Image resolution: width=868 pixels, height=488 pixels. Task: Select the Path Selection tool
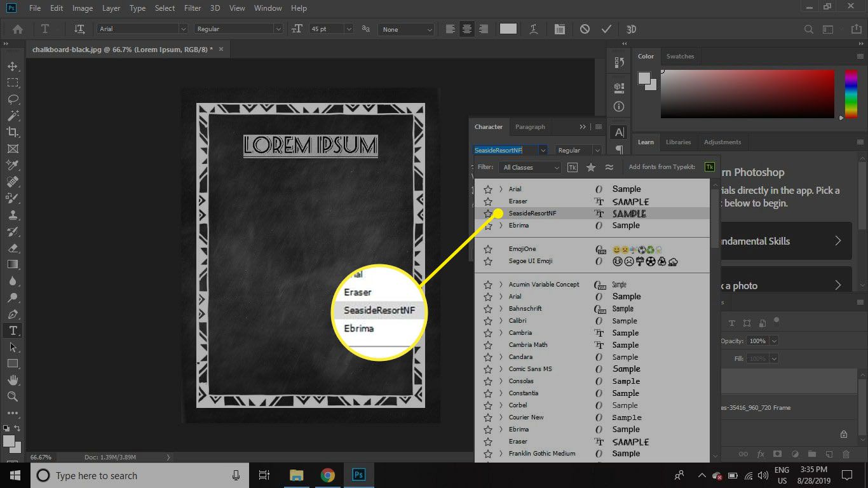13,347
